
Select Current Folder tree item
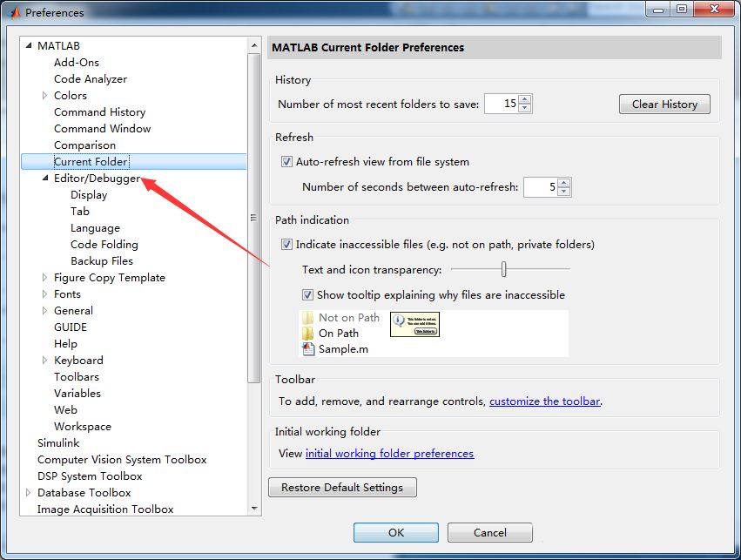click(91, 162)
